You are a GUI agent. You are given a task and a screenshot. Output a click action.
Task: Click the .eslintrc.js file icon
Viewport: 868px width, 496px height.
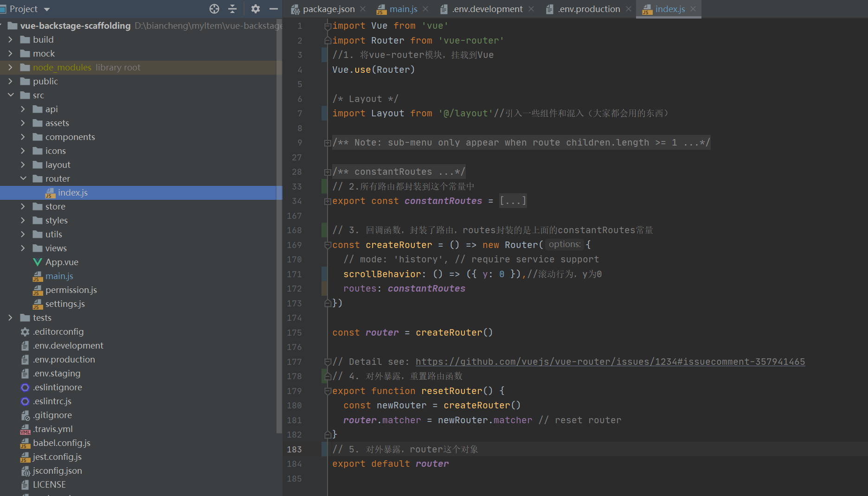pos(25,401)
